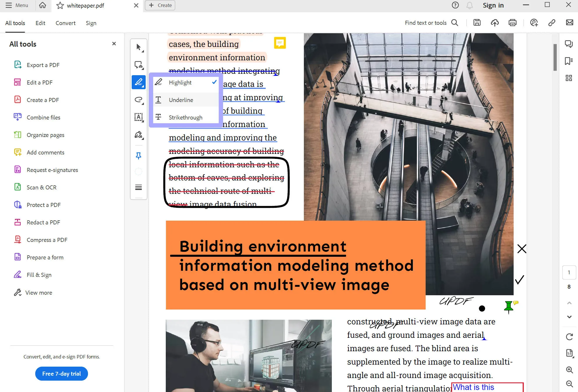Screen dimensions: 578x392
Task: Click the Free 7-day trial button
Action: [x=61, y=374]
